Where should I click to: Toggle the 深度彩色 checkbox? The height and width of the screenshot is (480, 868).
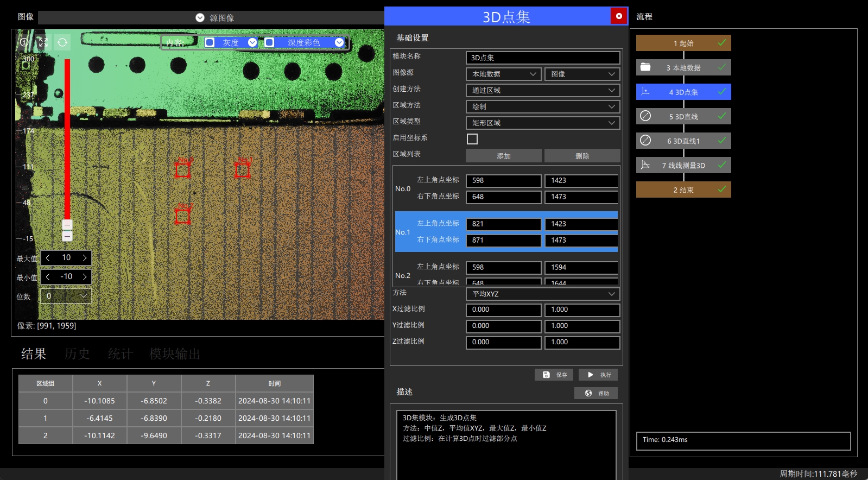pos(269,42)
